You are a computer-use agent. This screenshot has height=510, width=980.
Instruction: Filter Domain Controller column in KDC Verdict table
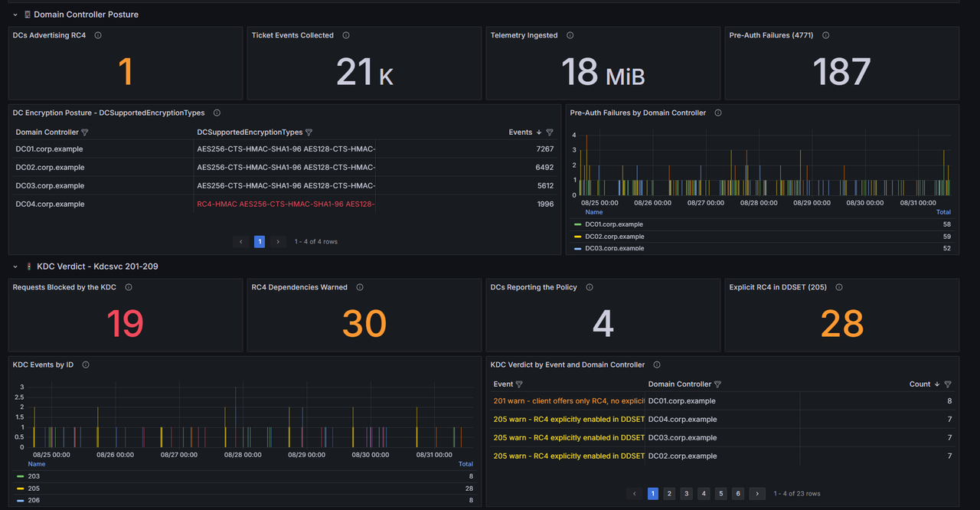coord(717,384)
